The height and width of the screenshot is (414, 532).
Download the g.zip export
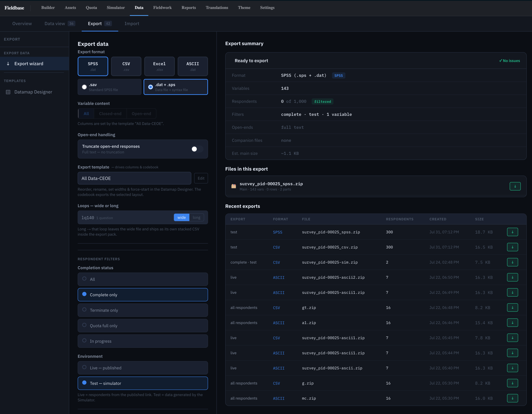tap(512, 383)
